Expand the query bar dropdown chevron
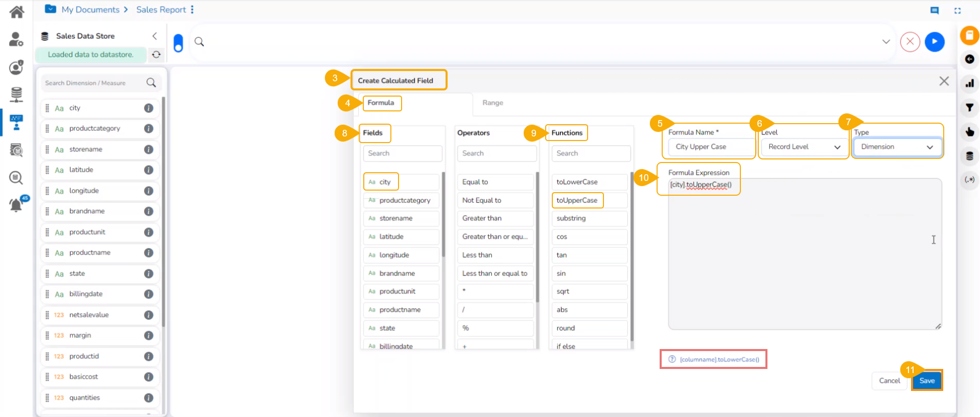The width and height of the screenshot is (980, 417). pyautogui.click(x=886, y=42)
